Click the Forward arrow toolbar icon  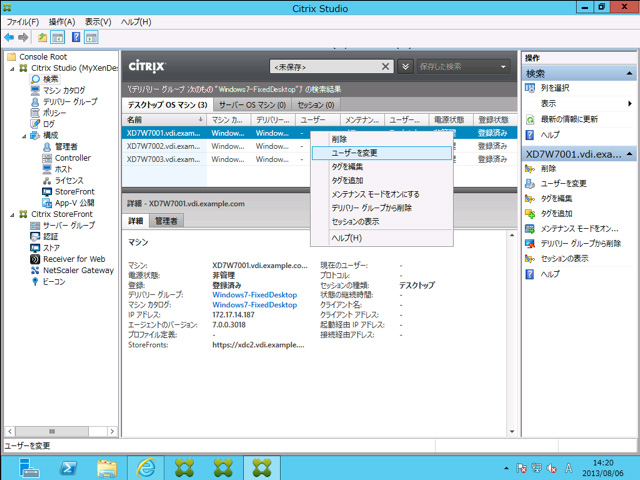pyautogui.click(x=23, y=38)
